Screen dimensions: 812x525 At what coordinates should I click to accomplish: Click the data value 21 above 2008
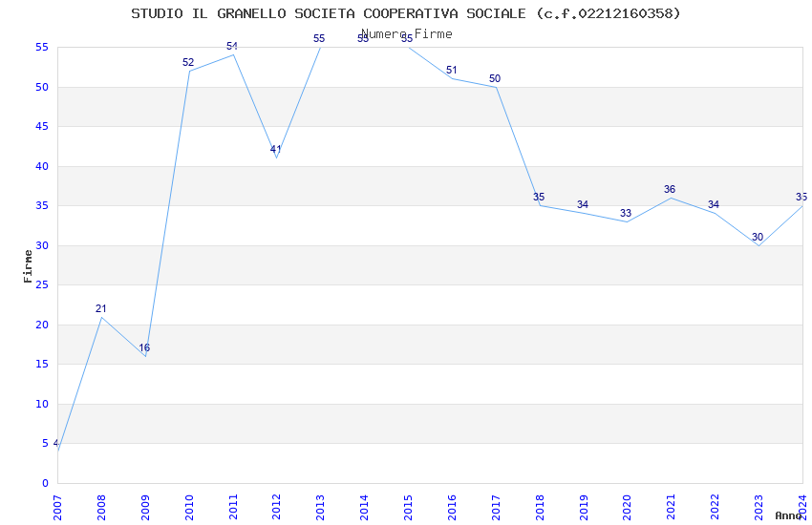[101, 308]
